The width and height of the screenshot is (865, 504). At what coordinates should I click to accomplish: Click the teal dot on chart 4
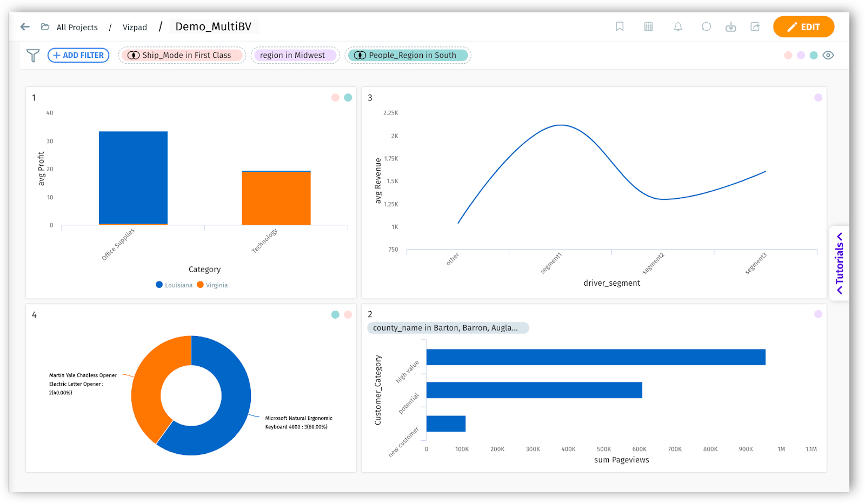pyautogui.click(x=335, y=314)
